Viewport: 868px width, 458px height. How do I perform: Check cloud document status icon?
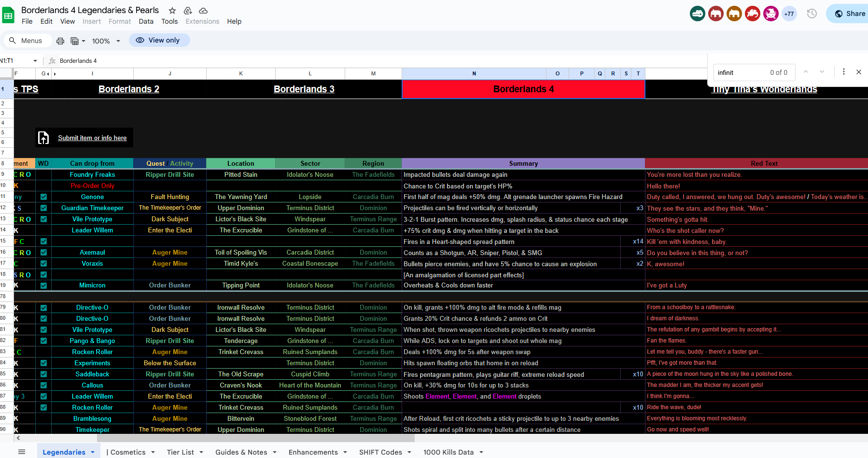click(x=203, y=10)
